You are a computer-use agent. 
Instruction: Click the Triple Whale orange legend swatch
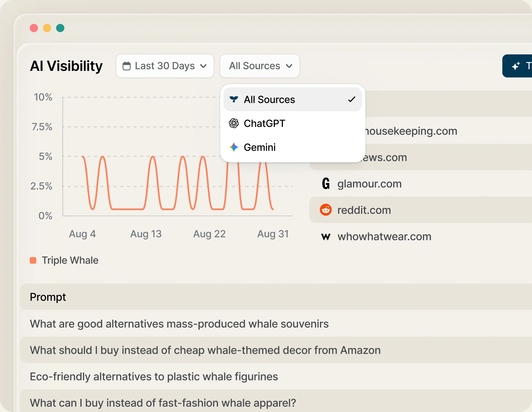click(x=33, y=260)
